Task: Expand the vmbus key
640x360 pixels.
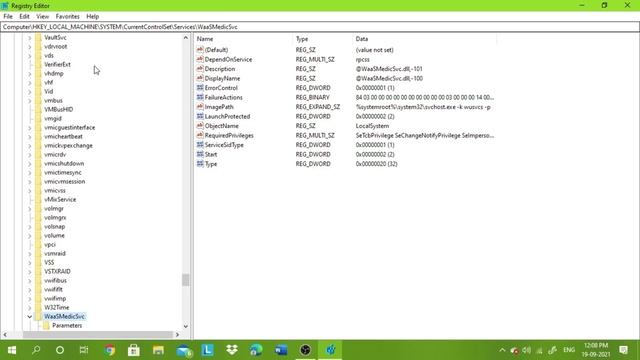Action: [29, 100]
